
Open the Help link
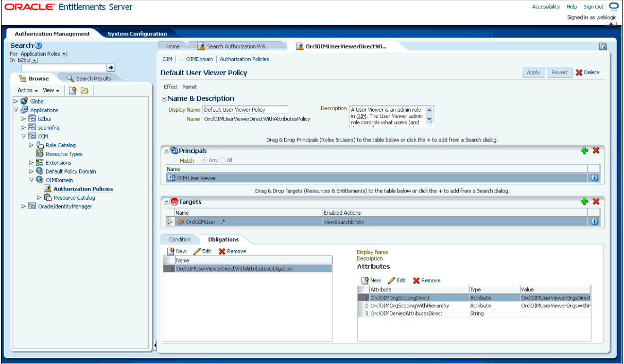point(571,7)
